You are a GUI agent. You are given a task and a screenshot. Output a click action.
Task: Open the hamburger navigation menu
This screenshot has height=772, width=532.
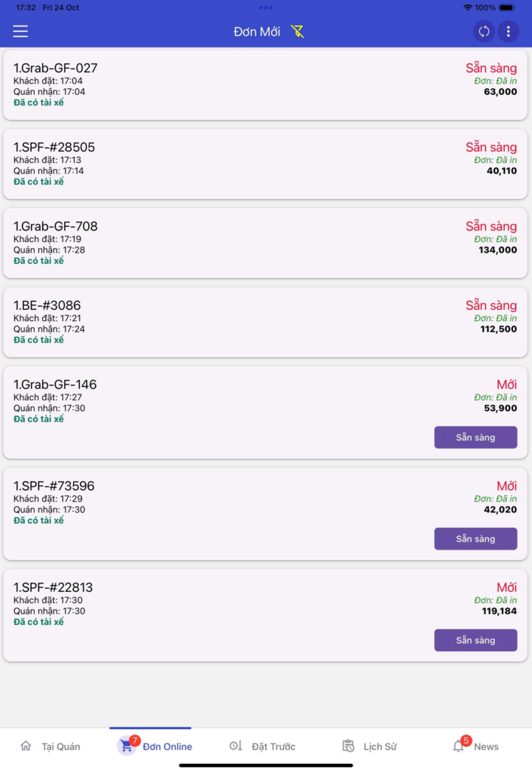[20, 31]
